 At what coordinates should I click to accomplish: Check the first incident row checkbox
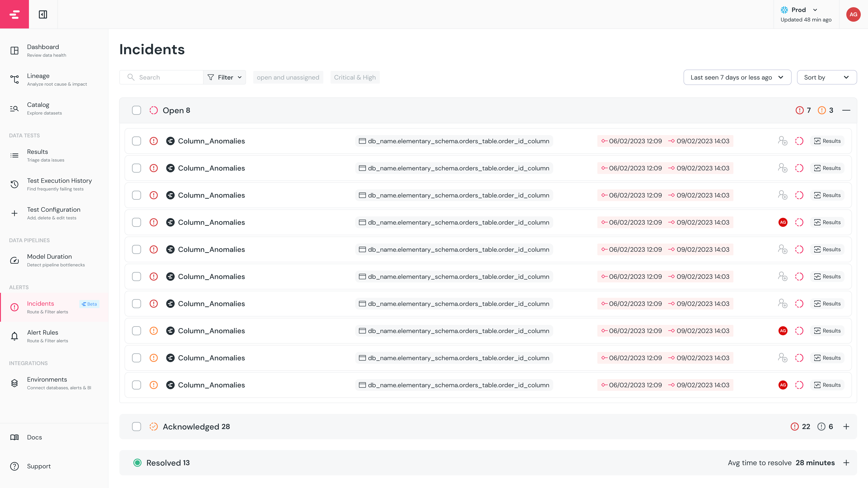click(137, 141)
